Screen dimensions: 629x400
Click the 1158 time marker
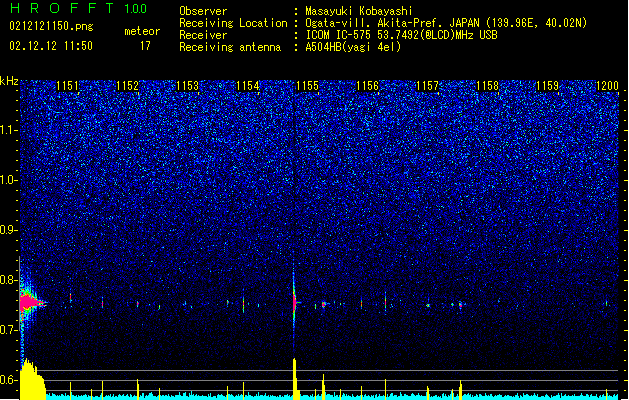(487, 86)
